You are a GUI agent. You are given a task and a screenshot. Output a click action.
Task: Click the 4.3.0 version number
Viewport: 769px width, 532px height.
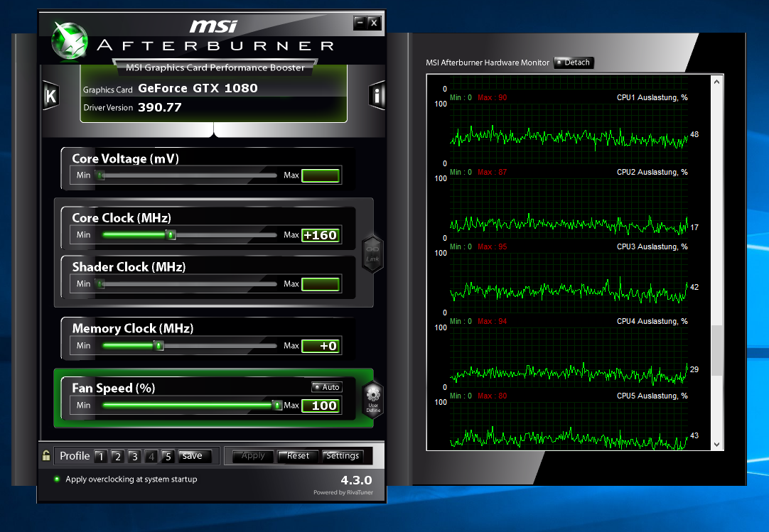[357, 480]
